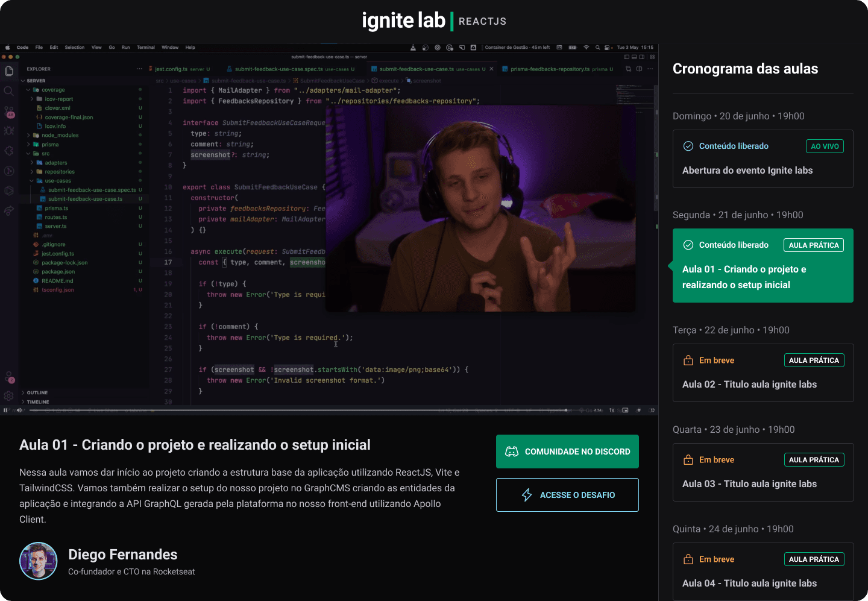Viewport: 868px width, 601px height.
Task: Click the open changes compare icon in editor
Action: (629, 69)
